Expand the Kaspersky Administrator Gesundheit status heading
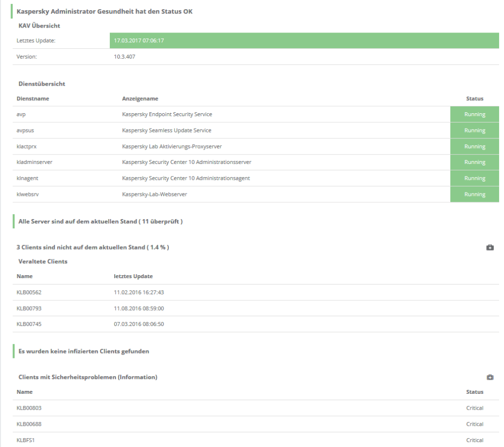The height and width of the screenshot is (447, 504). (x=104, y=11)
